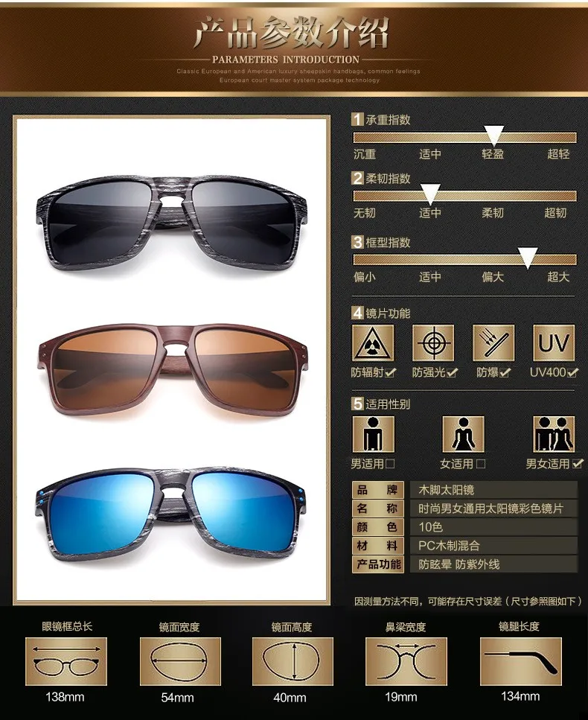Click the 沉重 scale label
The width and height of the screenshot is (588, 720).
(x=365, y=154)
